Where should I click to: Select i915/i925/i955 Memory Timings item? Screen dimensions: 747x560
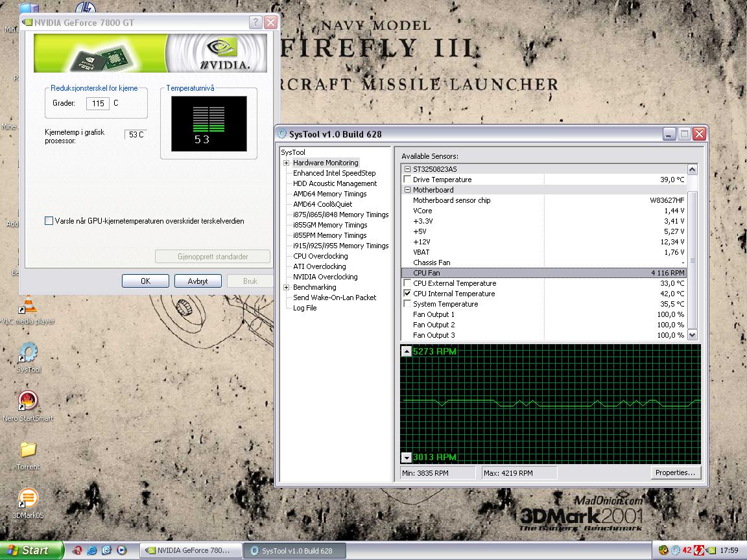(x=340, y=246)
